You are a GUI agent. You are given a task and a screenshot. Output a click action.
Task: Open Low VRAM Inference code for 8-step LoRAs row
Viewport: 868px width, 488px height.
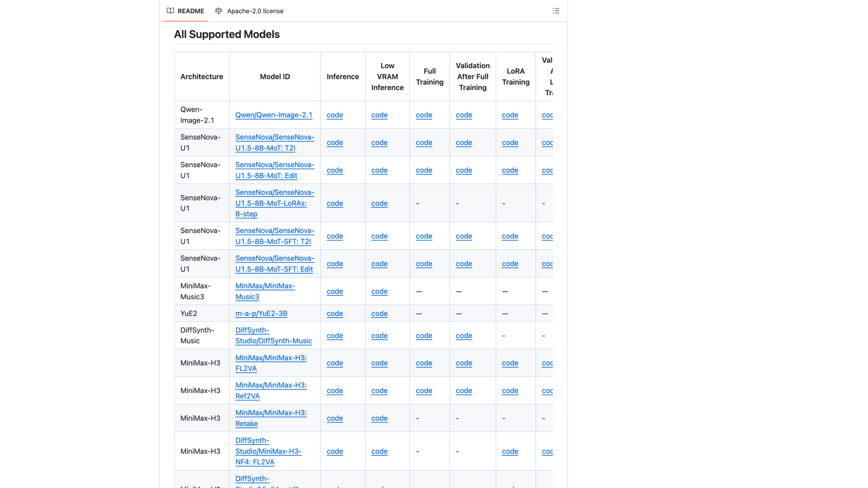click(379, 203)
